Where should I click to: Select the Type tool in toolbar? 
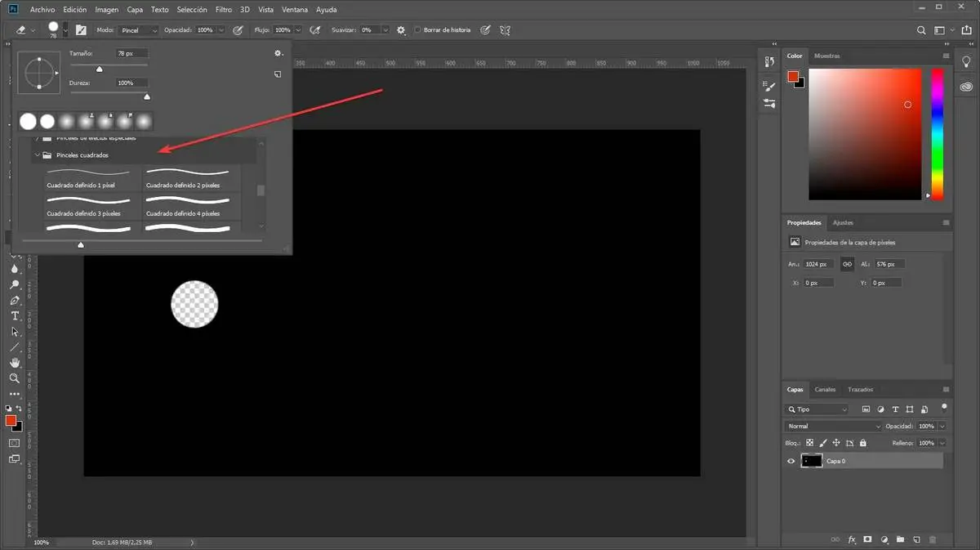point(14,316)
